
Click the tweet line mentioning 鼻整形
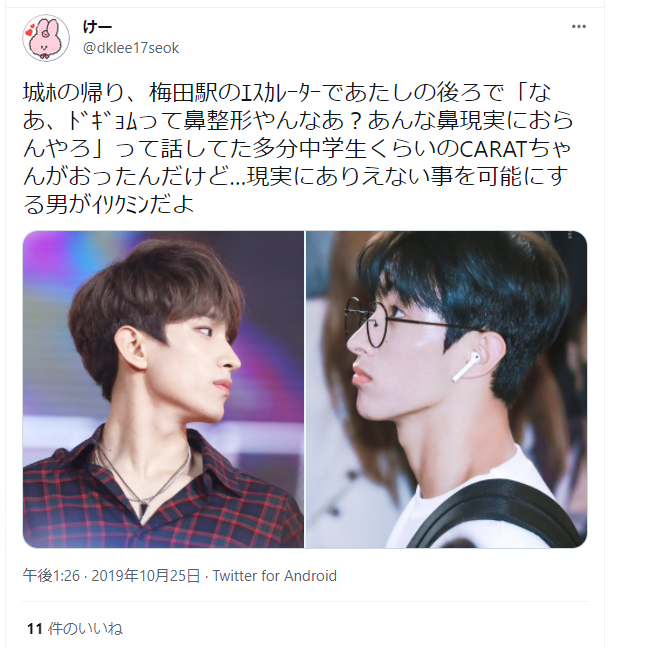tap(299, 121)
